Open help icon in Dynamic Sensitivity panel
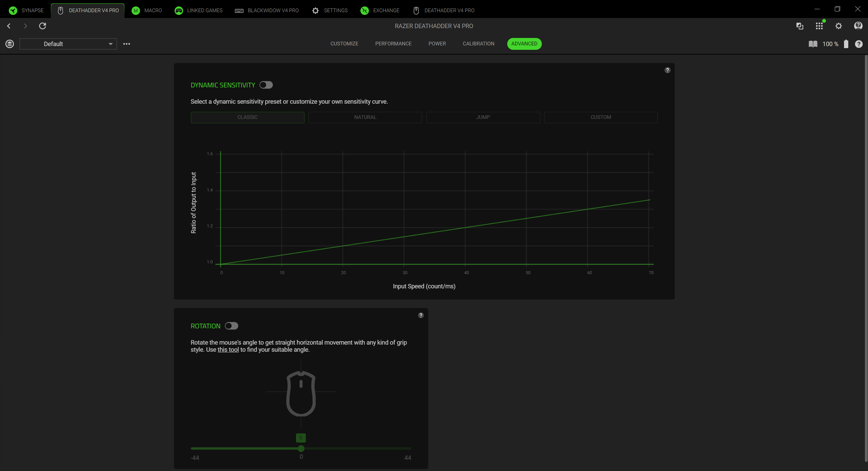The width and height of the screenshot is (868, 471). point(667,70)
